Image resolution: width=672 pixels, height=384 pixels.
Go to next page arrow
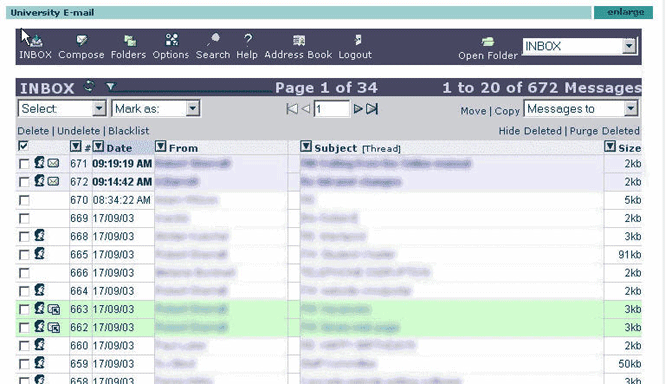coord(358,109)
